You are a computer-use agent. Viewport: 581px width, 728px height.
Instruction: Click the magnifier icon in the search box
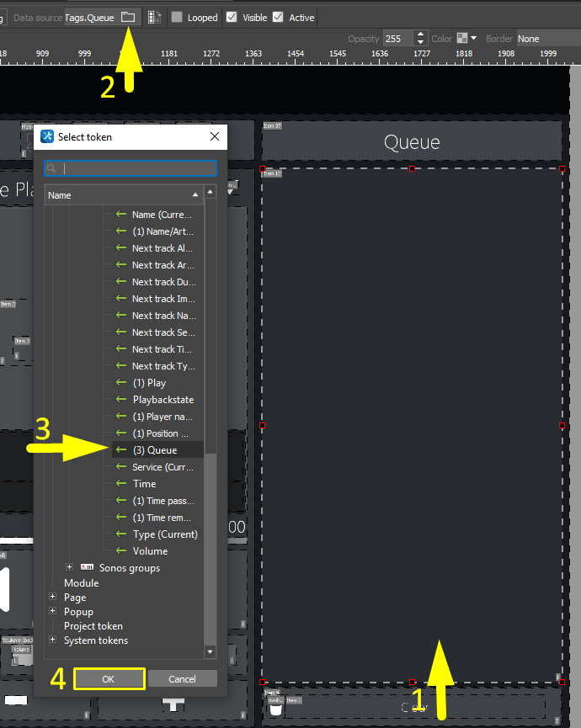point(53,168)
